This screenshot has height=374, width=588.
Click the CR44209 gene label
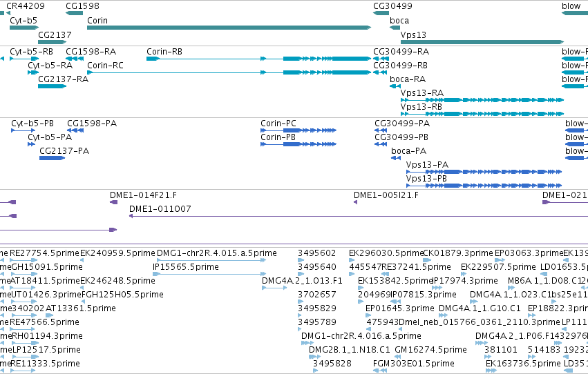coord(25,6)
